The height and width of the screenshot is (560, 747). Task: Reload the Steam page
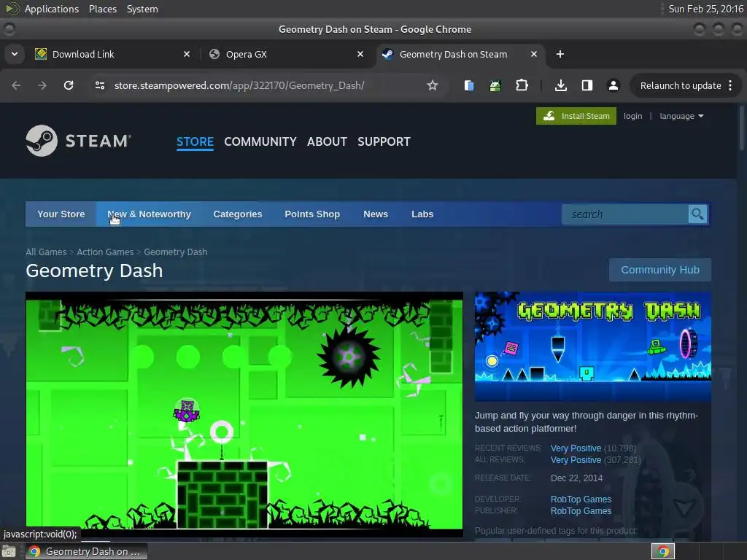click(69, 85)
